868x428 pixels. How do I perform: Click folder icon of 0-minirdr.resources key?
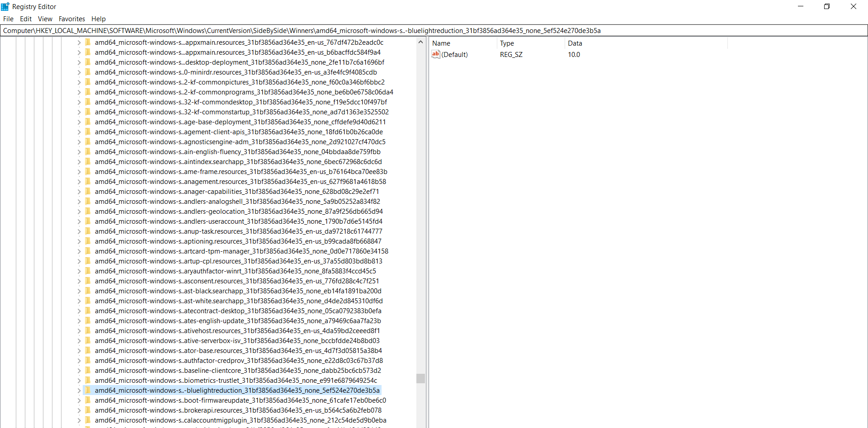(88, 72)
